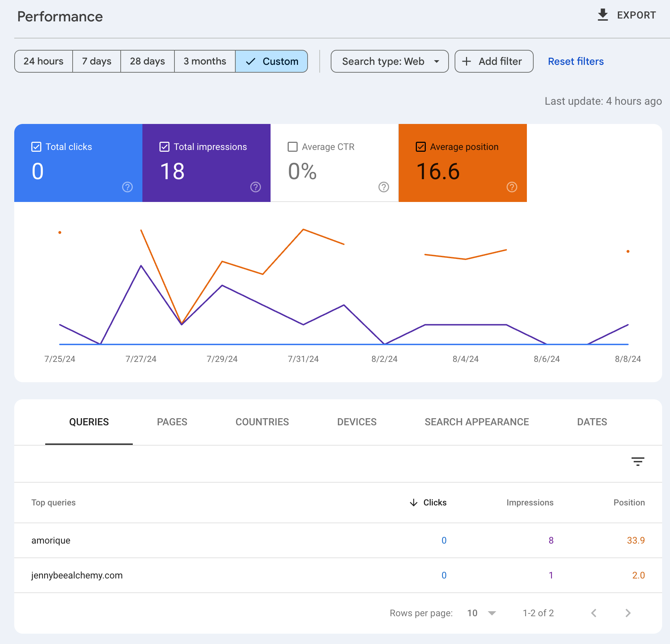670x644 pixels.
Task: Toggle the Total impressions checkbox
Action: pos(164,147)
